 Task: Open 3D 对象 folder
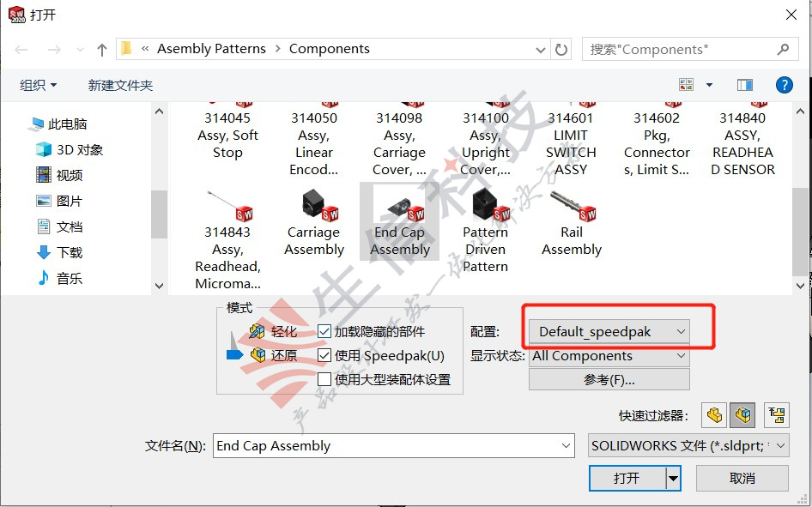pyautogui.click(x=70, y=150)
